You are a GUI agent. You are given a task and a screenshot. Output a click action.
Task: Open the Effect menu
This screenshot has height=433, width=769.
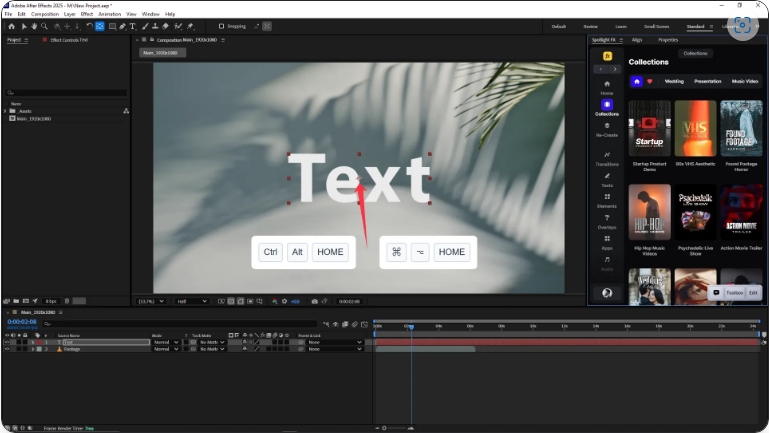[x=87, y=14]
